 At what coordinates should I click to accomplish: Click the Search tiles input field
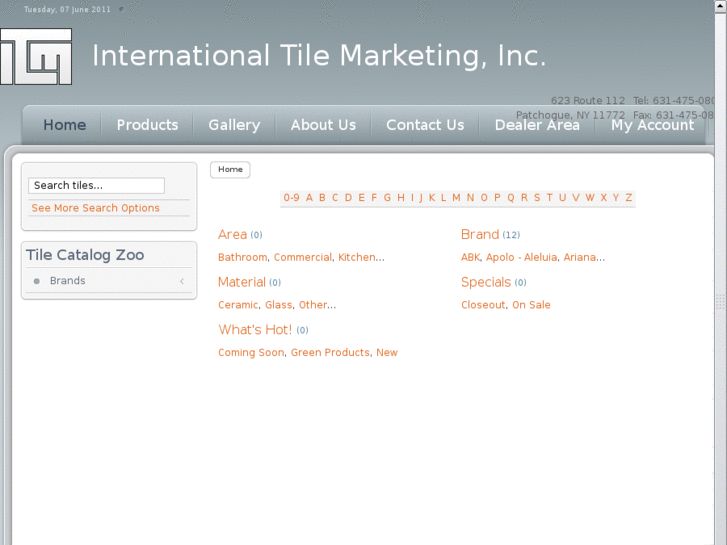click(96, 186)
